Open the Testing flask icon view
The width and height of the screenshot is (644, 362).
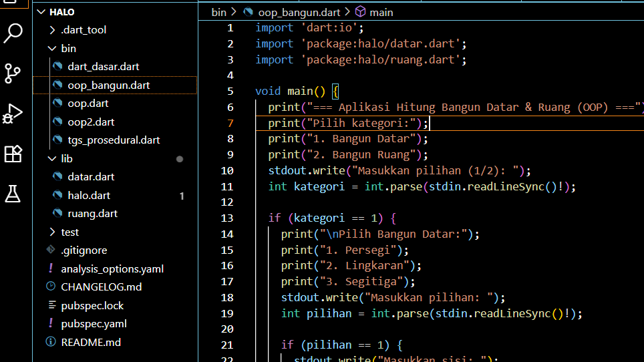(x=13, y=194)
